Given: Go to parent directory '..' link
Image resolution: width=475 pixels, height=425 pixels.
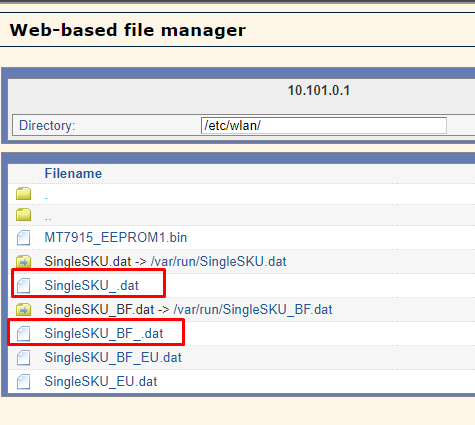Looking at the screenshot, I should click(x=48, y=218).
